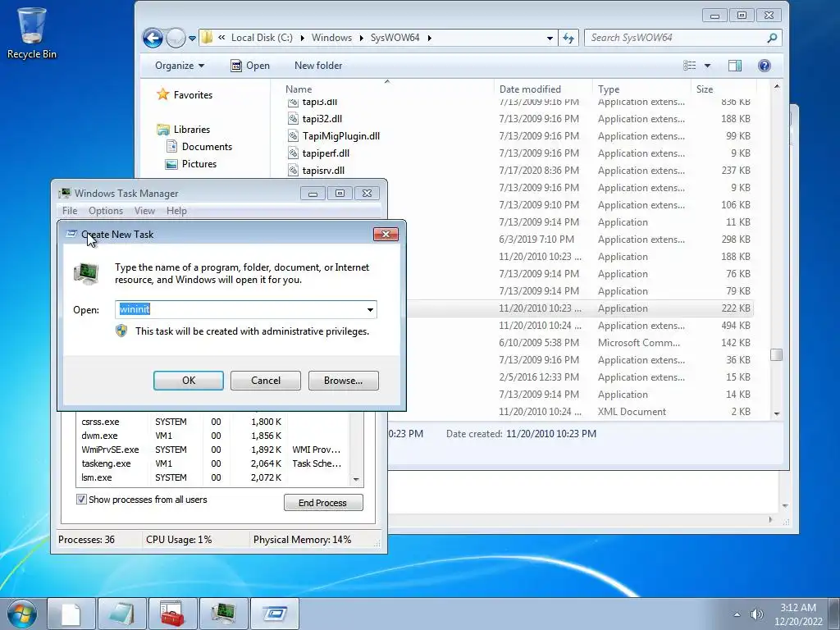Viewport: 840px width, 630px height.
Task: Select WmiPrvSE.exe process row
Action: click(213, 450)
